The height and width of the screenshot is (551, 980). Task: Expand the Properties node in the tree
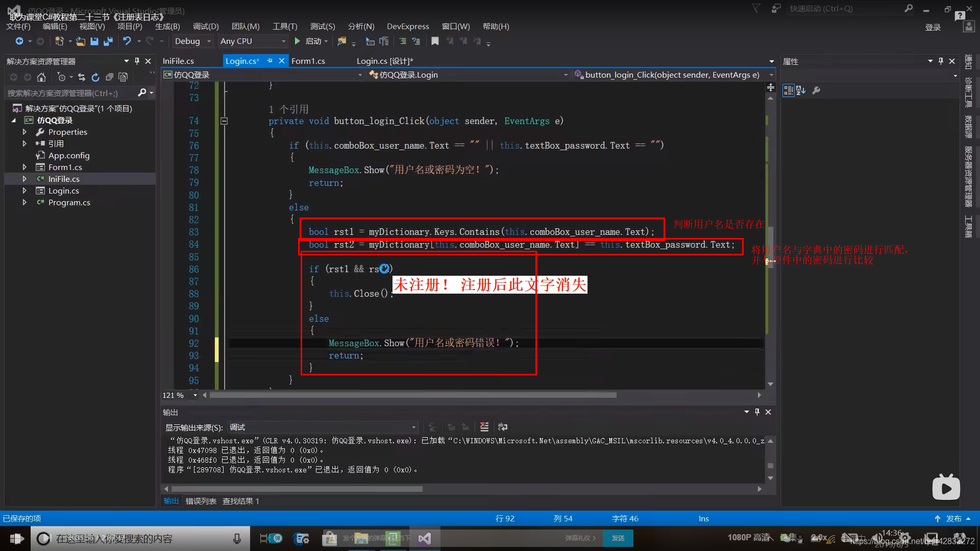click(24, 132)
